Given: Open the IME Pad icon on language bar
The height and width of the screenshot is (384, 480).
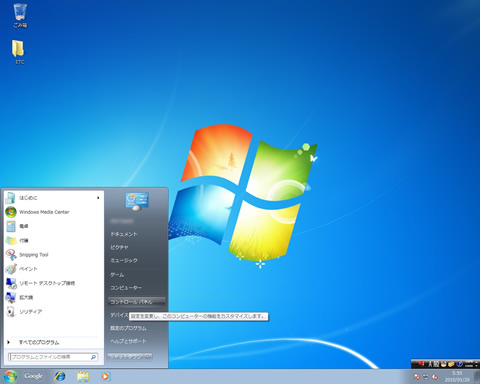Looking at the screenshot, I should pos(444,364).
